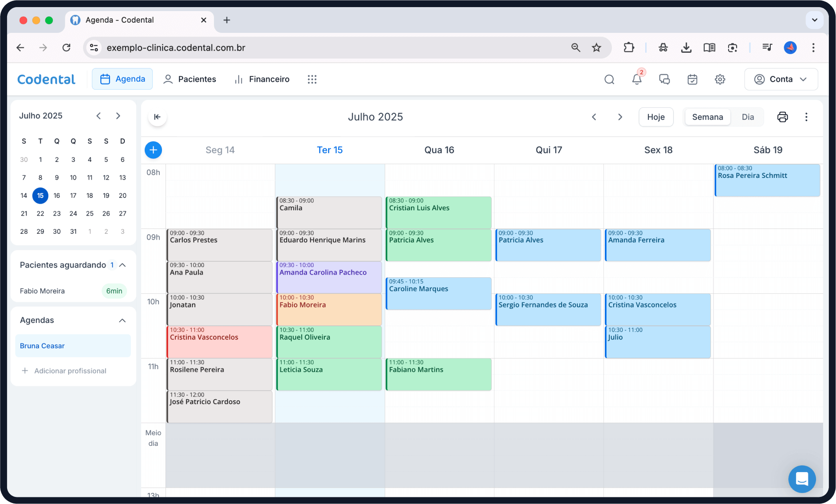The image size is (836, 504).
Task: Click the Hoje button
Action: [x=655, y=117]
